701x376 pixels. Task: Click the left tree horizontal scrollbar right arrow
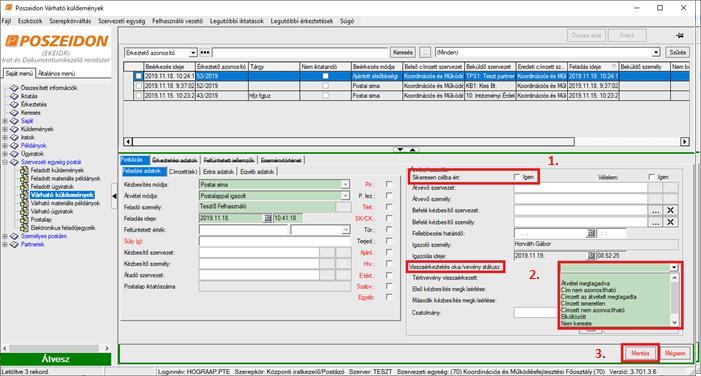point(106,348)
